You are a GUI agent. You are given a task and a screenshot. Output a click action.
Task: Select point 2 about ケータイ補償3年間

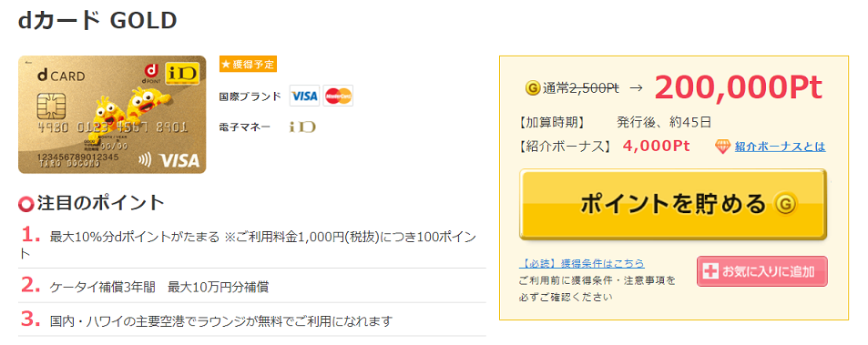(252, 286)
